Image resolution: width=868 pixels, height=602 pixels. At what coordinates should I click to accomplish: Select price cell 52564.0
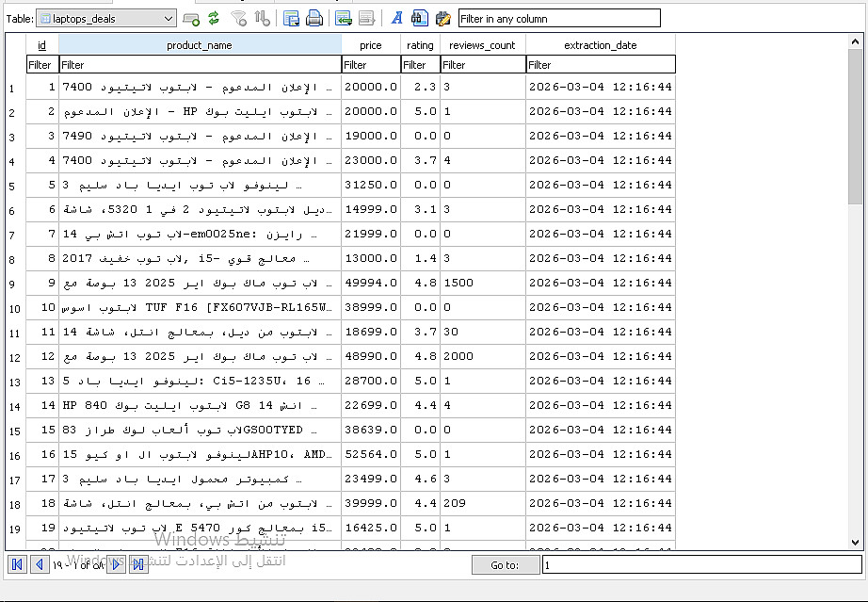click(x=371, y=454)
